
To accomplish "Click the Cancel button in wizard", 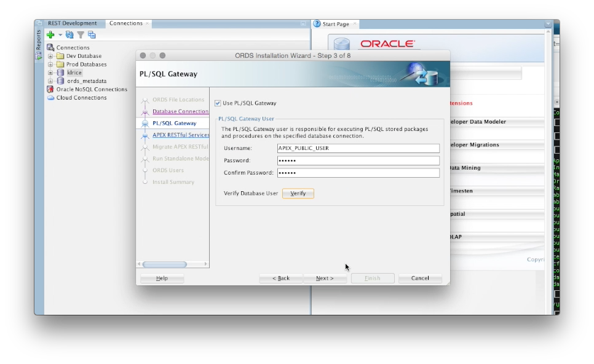I will click(420, 278).
